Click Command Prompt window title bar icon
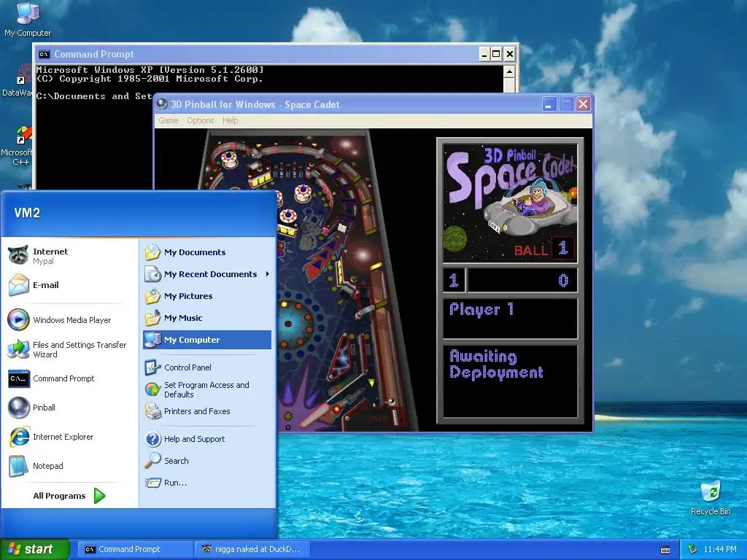 (44, 54)
